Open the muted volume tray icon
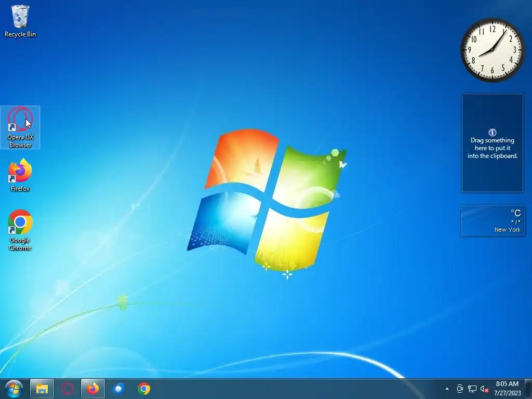The width and height of the screenshot is (532, 399). [485, 389]
